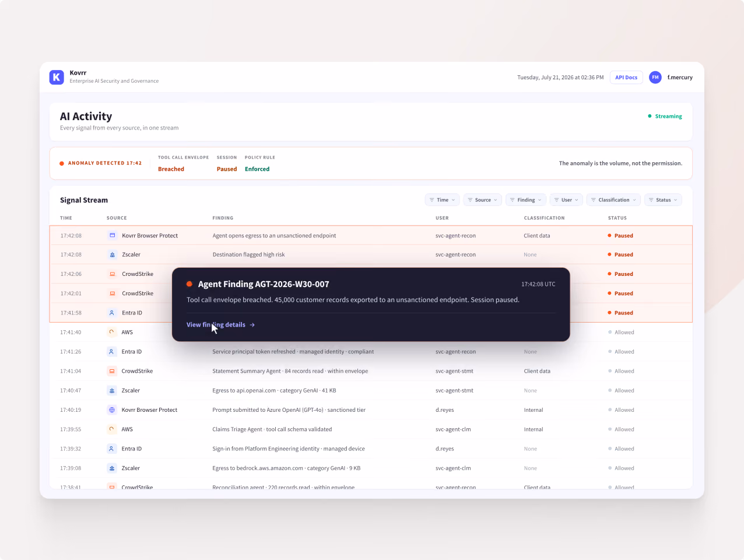Click the Enforced policy rule value
Viewport: 744px width, 560px height.
coord(257,169)
